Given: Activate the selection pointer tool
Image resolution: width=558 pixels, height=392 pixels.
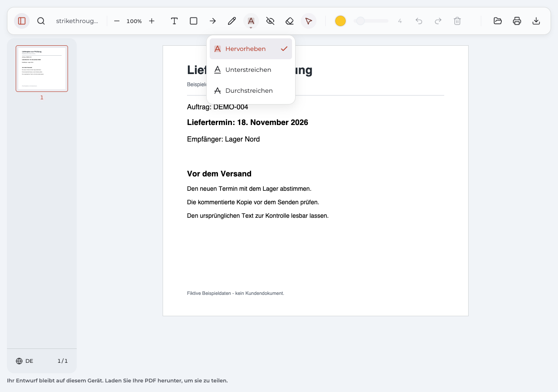Looking at the screenshot, I should 309,21.
